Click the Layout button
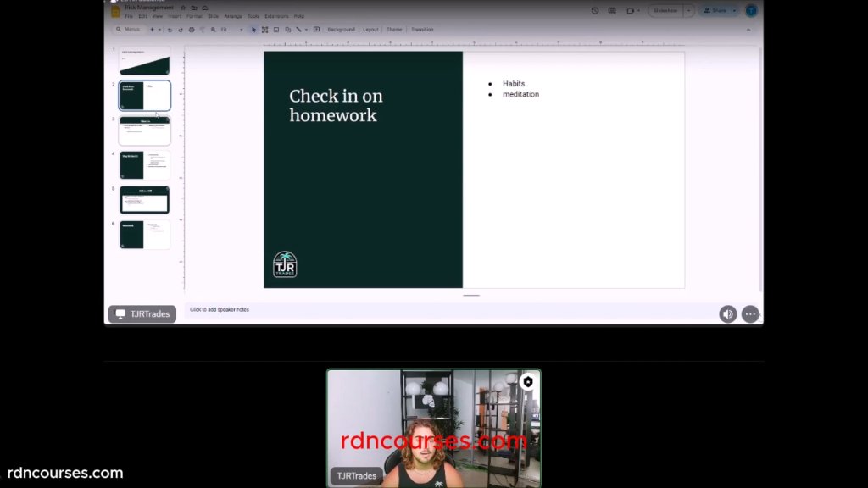This screenshot has height=488, width=868. tap(370, 30)
